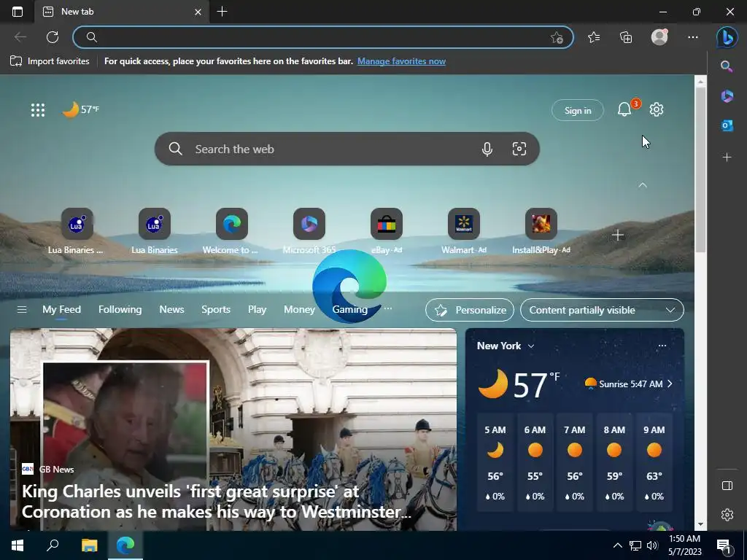The image size is (747, 560).
Task: Open the Microsoft 365 sidebar icon
Action: [727, 96]
